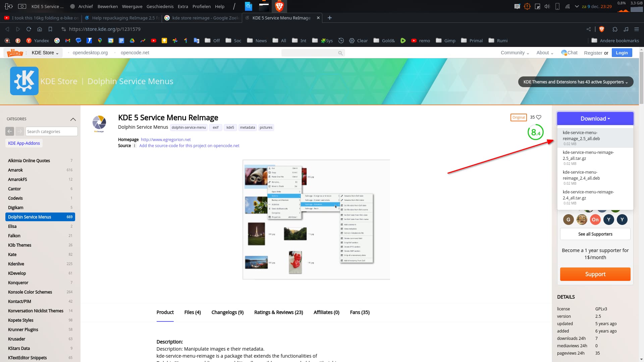Click See all Supporters button
This screenshot has width=644, height=362.
click(x=595, y=234)
